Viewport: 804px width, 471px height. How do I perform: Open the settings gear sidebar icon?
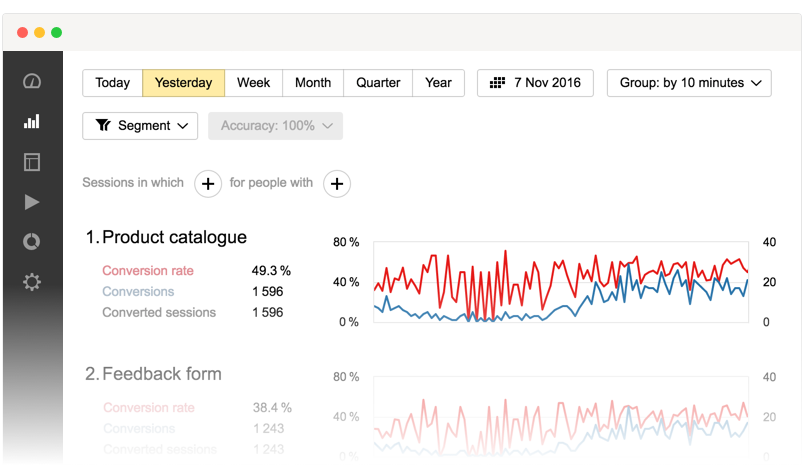click(32, 282)
